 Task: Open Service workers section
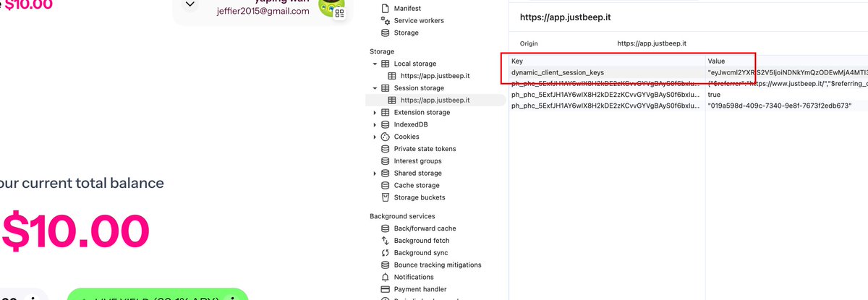tap(419, 21)
